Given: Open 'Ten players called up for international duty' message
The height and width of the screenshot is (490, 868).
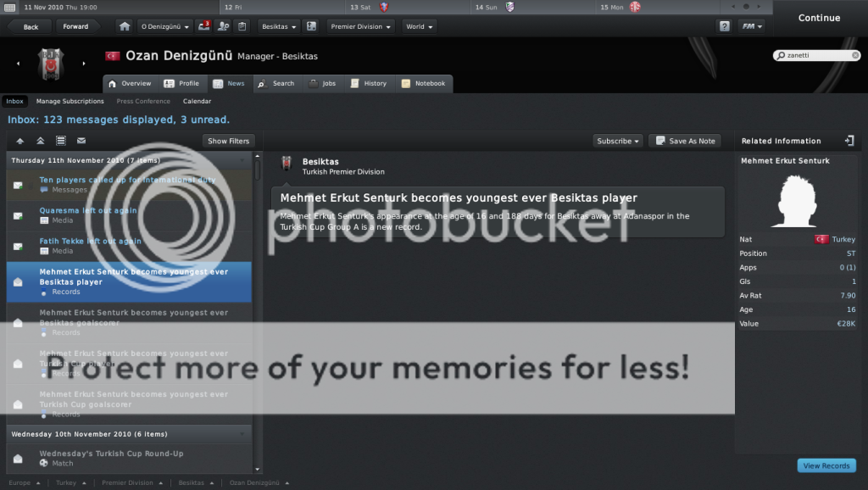Looking at the screenshot, I should click(129, 185).
